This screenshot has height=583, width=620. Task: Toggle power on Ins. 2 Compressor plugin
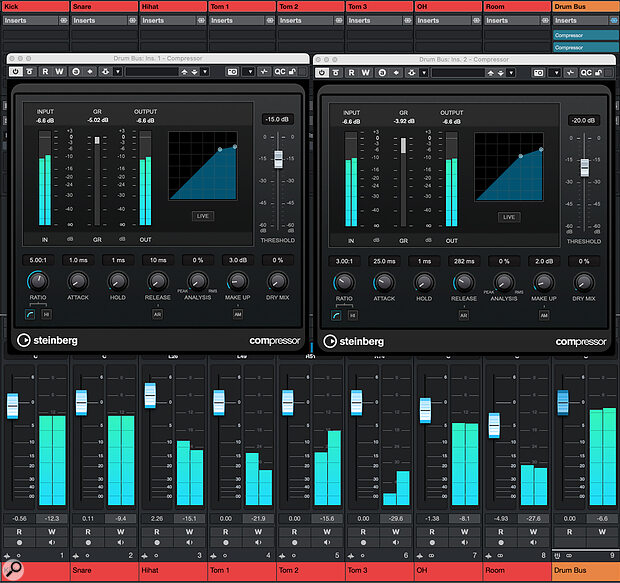tap(321, 73)
